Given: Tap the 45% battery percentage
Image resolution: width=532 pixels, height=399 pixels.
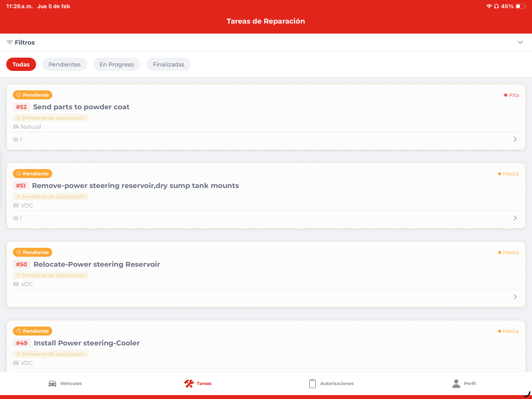Looking at the screenshot, I should 507,6.
